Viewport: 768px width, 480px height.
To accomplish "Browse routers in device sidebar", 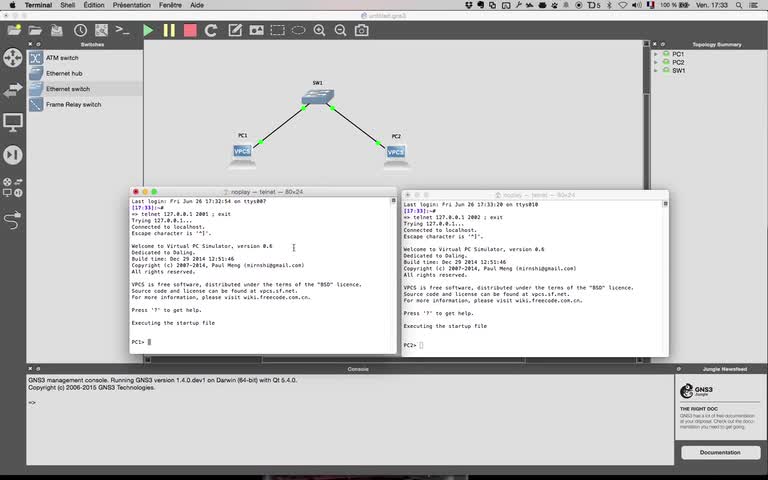I will 13,58.
